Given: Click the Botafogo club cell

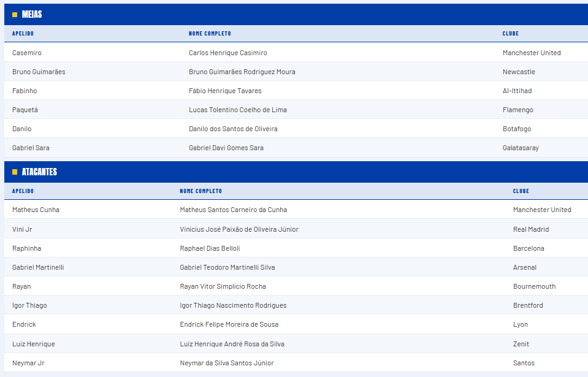Looking at the screenshot, I should [517, 129].
